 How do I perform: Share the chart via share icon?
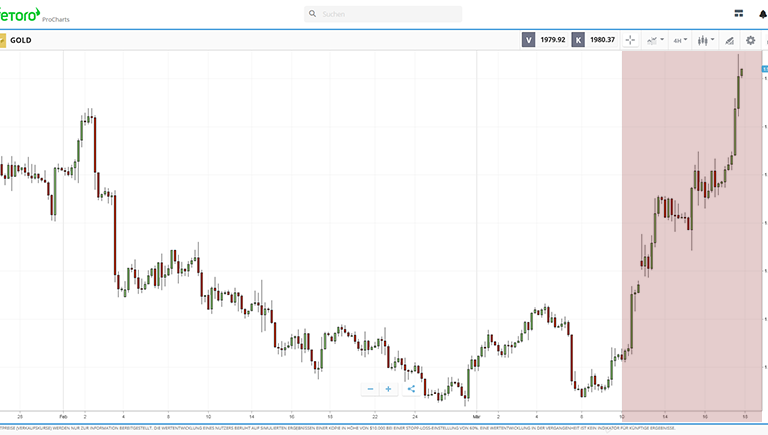point(410,389)
